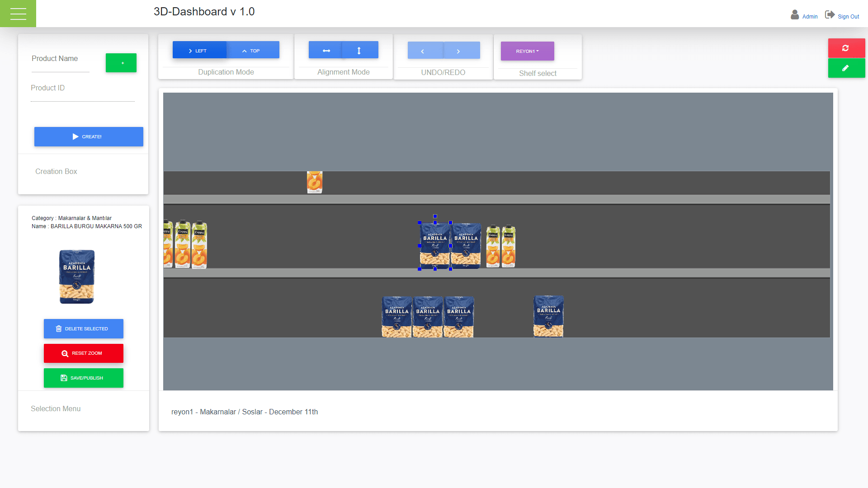The width and height of the screenshot is (868, 488).
Task: Enable LEFT duplication mode
Action: (x=199, y=50)
